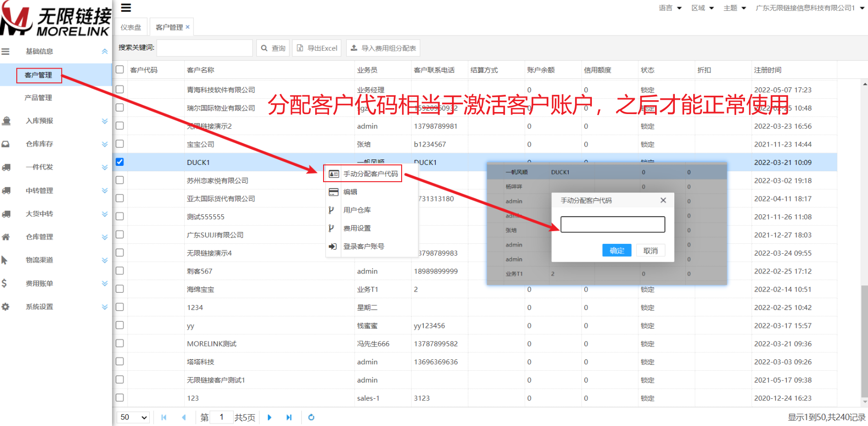Screen dimensions: 868x426
Task: Click the 入库预报 sidebar icon
Action: pyautogui.click(x=6, y=120)
